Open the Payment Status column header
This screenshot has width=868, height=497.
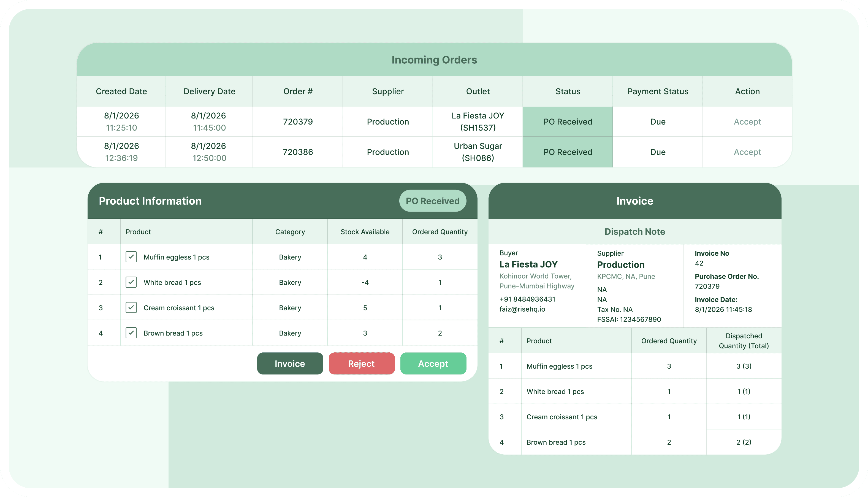tap(658, 91)
